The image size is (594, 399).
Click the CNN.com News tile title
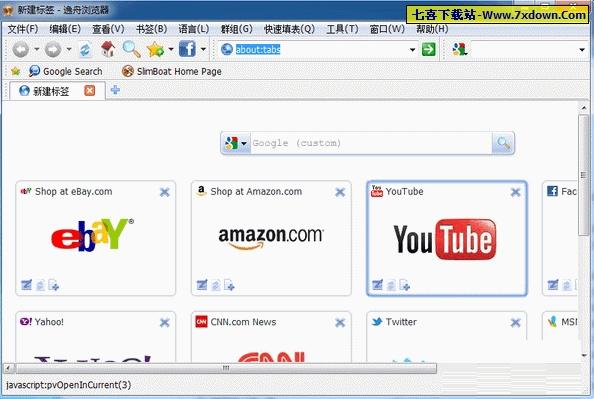(243, 322)
